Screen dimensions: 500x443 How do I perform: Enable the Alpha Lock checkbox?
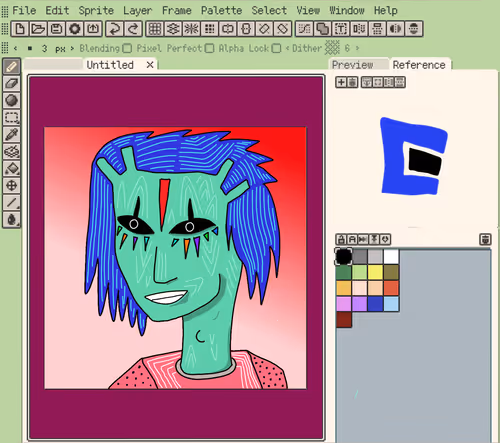pos(276,49)
